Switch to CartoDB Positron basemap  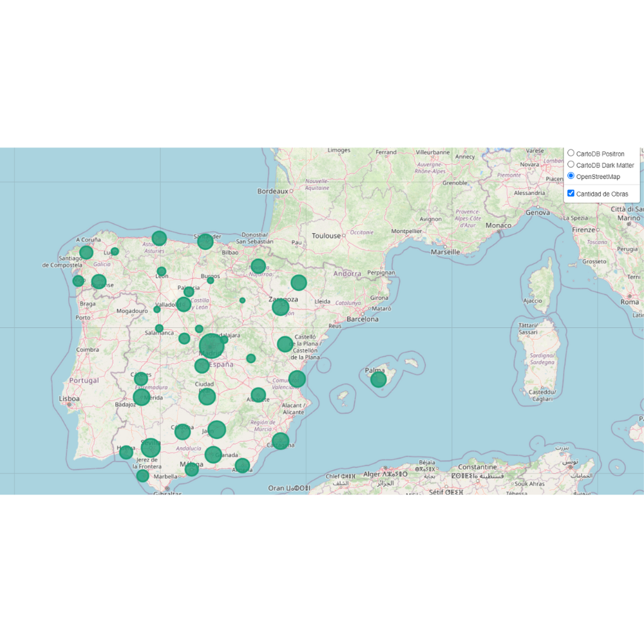coord(571,153)
